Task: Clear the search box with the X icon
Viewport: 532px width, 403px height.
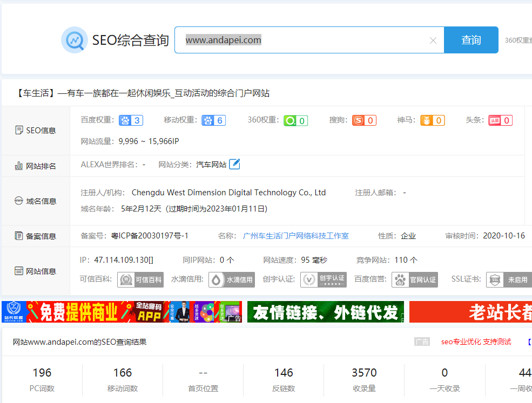Action: click(x=433, y=40)
